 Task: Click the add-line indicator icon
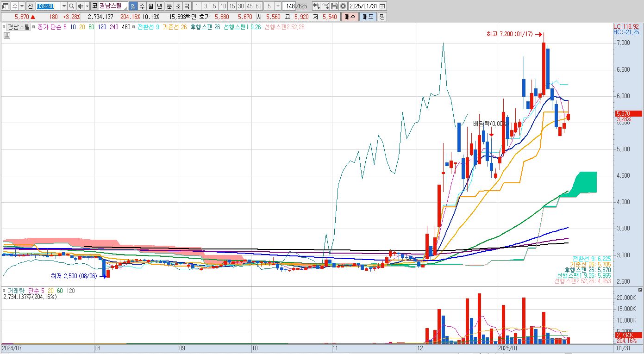(x=325, y=6)
